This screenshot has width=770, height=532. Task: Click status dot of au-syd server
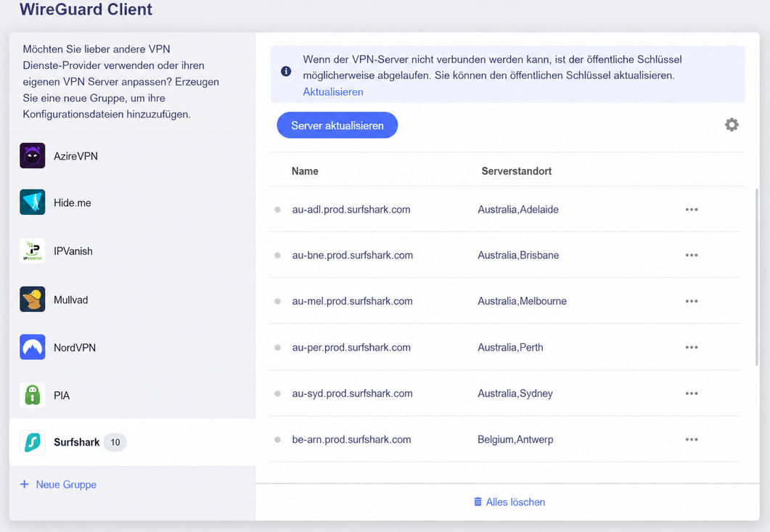coord(277,393)
